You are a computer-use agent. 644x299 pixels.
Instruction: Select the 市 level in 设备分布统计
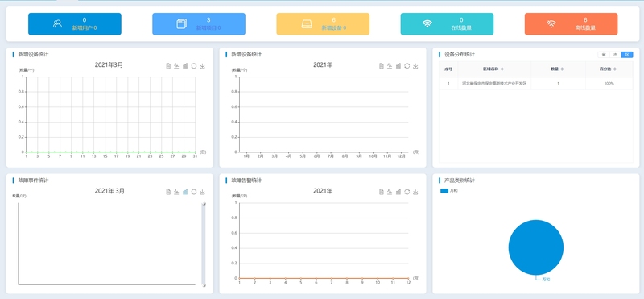tap(615, 55)
